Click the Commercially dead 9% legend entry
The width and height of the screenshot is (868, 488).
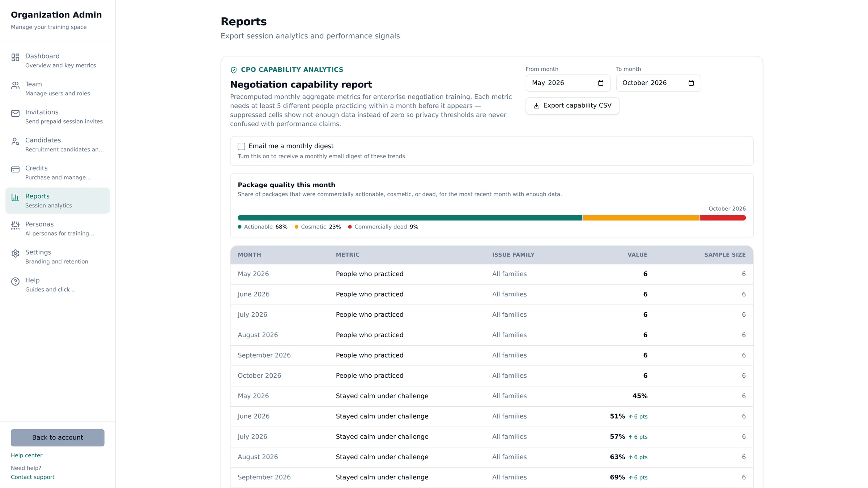(x=383, y=227)
